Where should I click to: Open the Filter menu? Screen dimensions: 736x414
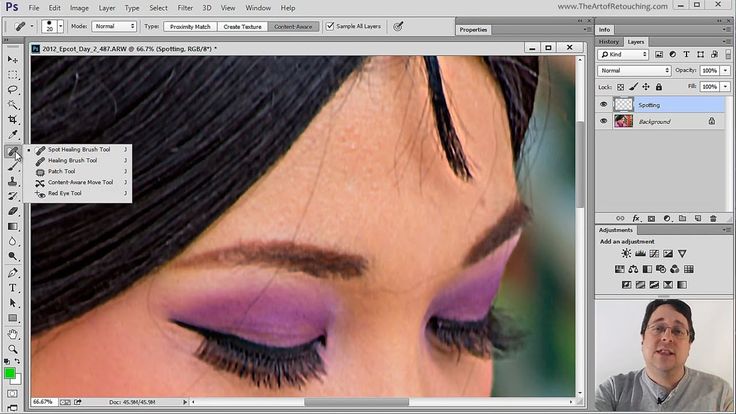[x=185, y=8]
